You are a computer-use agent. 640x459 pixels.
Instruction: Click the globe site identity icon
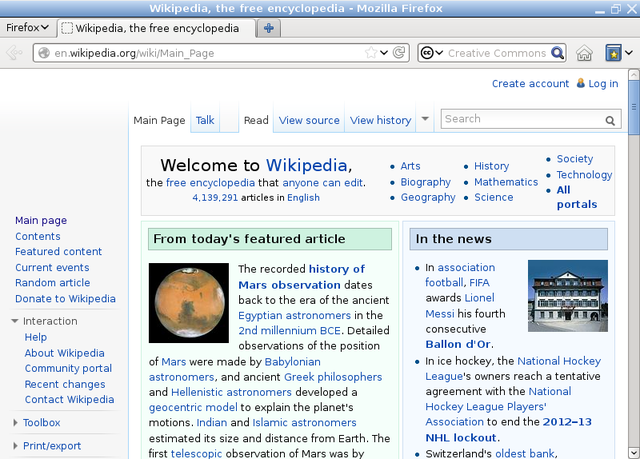43,53
